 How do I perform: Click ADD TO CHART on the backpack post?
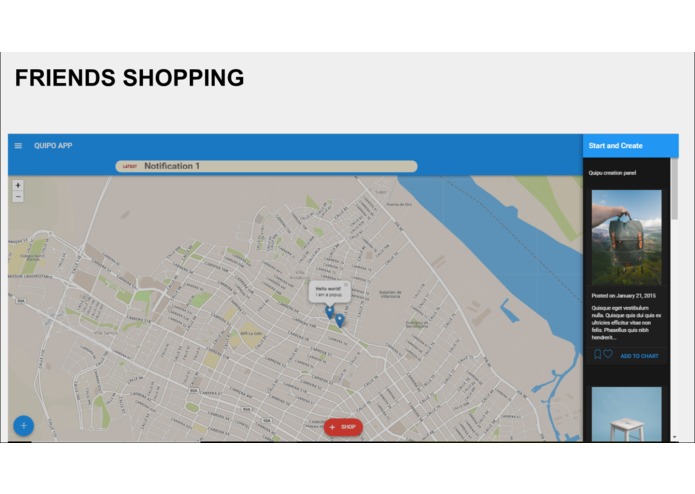639,356
